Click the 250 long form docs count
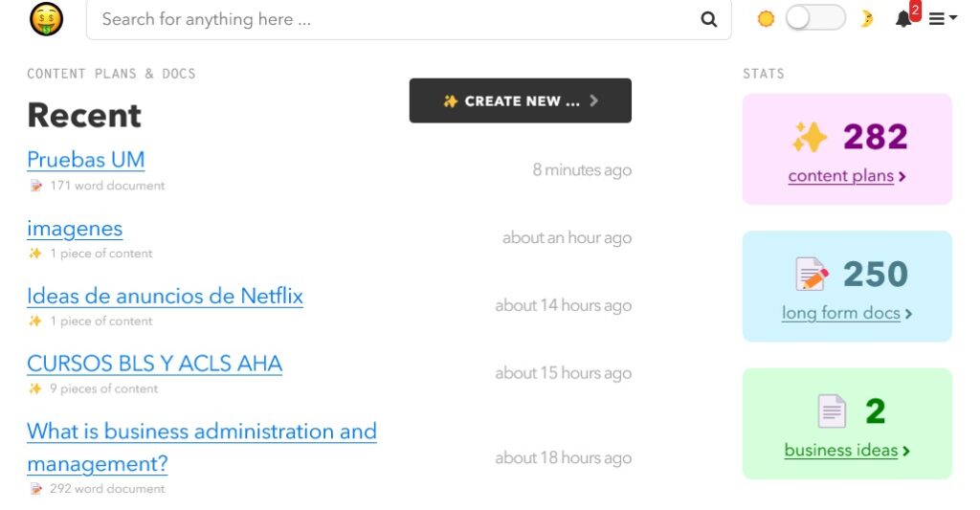Image resolution: width=980 pixels, height=510 pixels. [875, 274]
